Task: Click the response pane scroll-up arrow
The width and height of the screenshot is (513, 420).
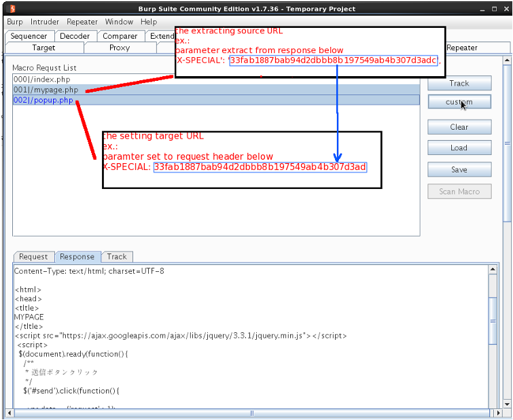Action: point(493,270)
